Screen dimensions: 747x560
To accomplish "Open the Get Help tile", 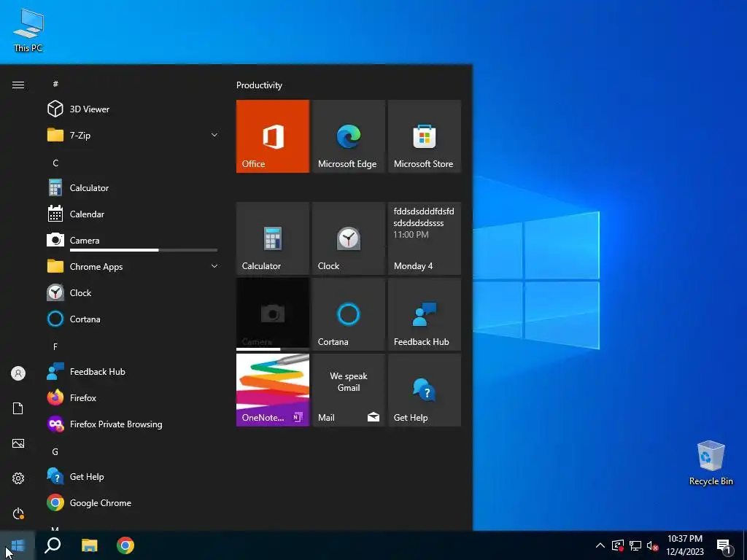I will coord(425,390).
